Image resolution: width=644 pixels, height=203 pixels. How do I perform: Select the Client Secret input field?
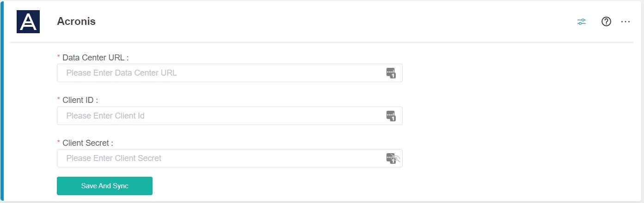tap(222, 158)
